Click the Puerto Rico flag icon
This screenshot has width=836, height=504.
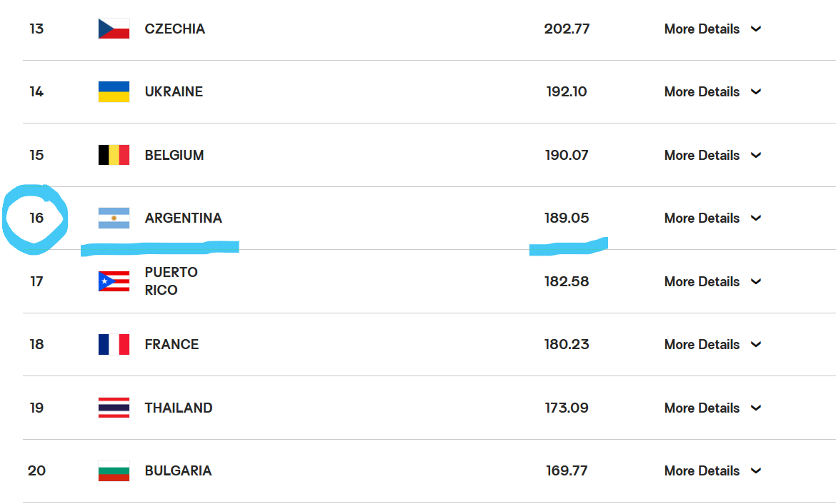point(114,281)
